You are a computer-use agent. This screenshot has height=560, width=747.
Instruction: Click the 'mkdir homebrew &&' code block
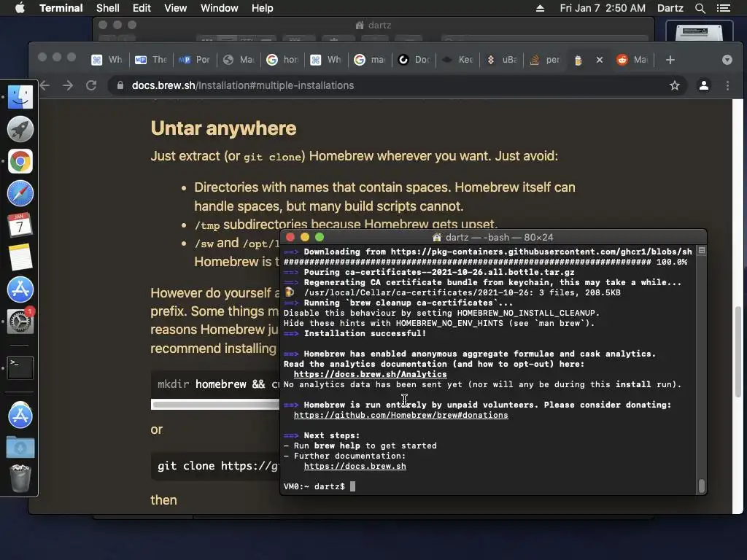[x=215, y=384]
